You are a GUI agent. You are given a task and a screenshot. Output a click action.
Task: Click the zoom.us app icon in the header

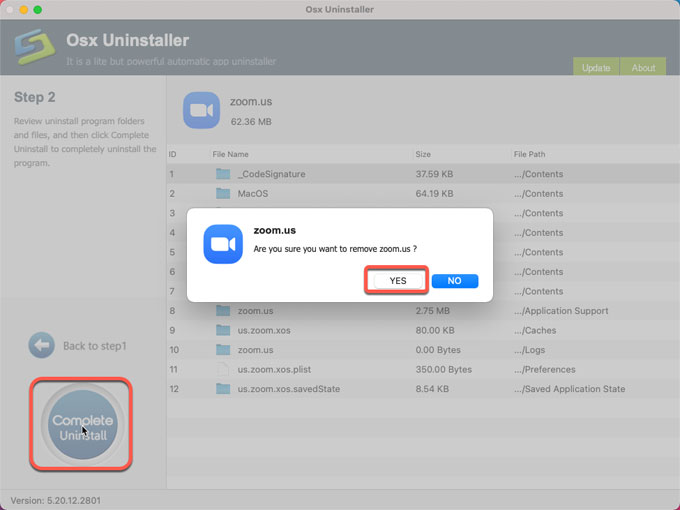tap(201, 110)
